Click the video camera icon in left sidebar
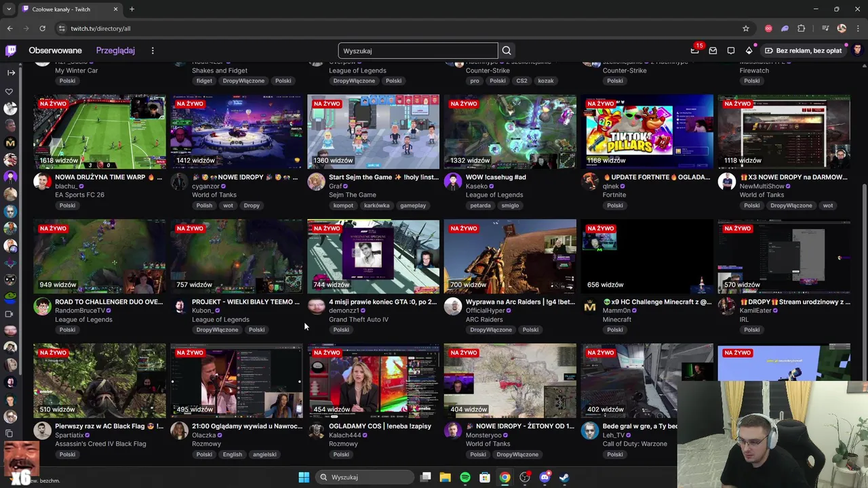Viewport: 868px width, 488px height. [x=9, y=314]
